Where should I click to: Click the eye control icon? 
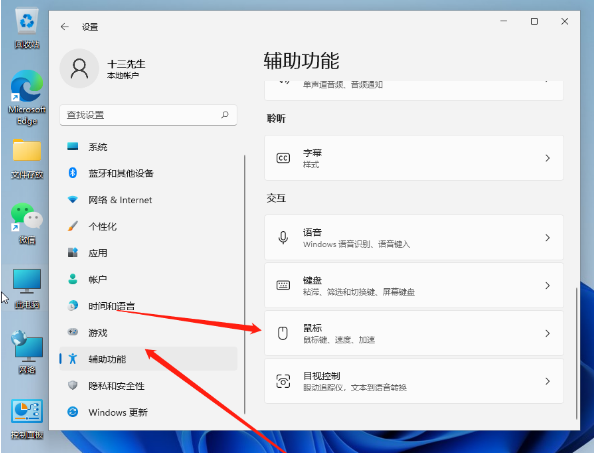click(x=283, y=381)
